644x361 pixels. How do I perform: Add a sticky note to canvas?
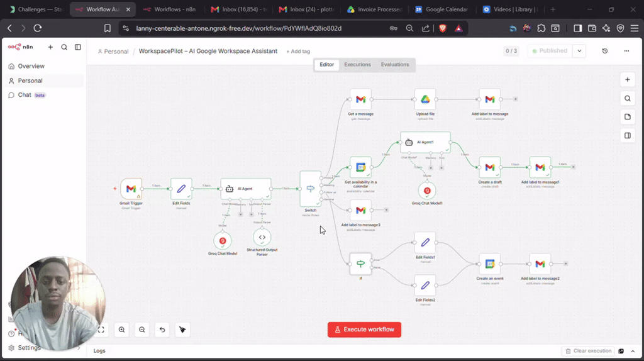coord(628,116)
